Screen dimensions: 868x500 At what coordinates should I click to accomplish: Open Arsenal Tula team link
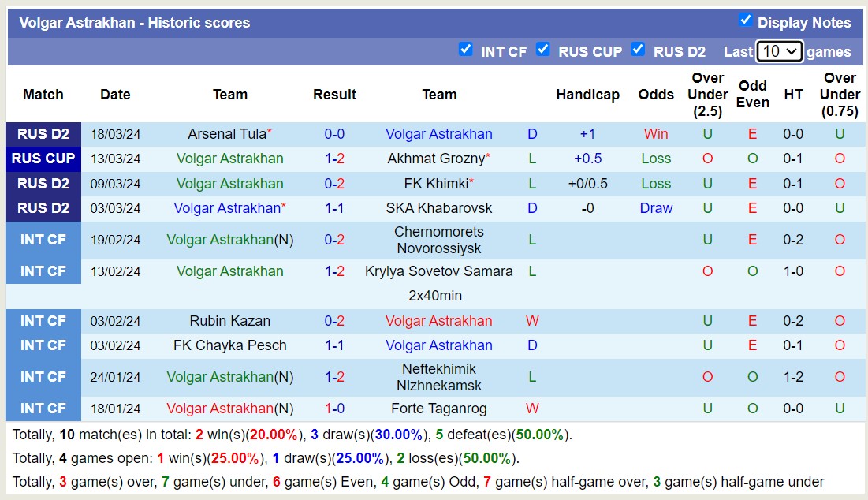coord(226,134)
